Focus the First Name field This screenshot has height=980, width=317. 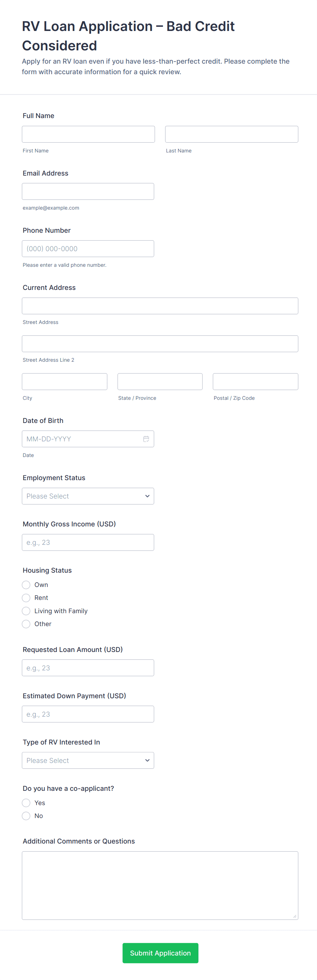88,134
